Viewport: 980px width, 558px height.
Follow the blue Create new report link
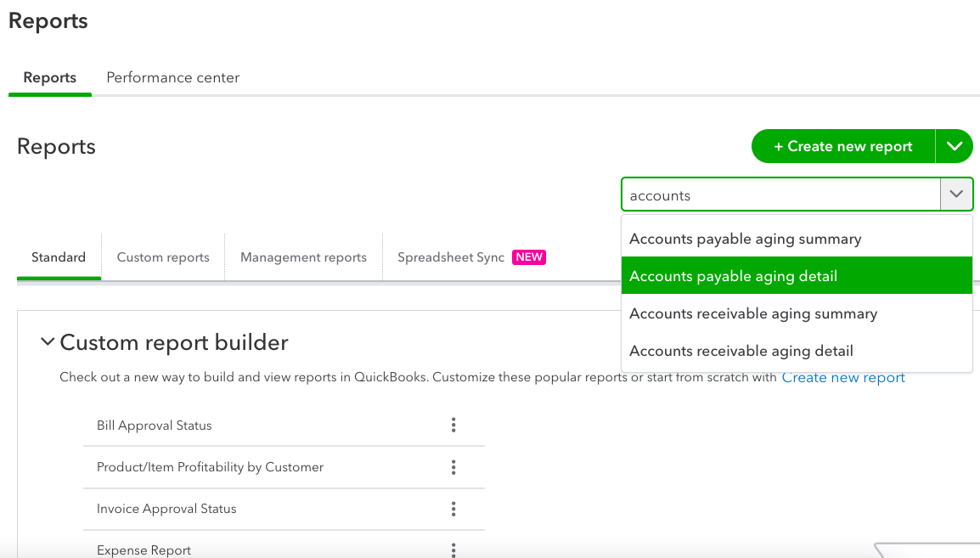tap(843, 378)
